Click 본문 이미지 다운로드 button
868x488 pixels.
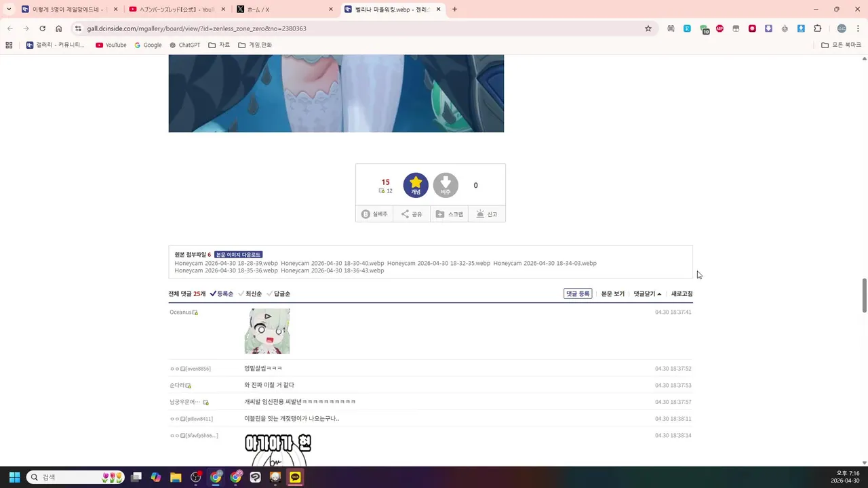(238, 255)
